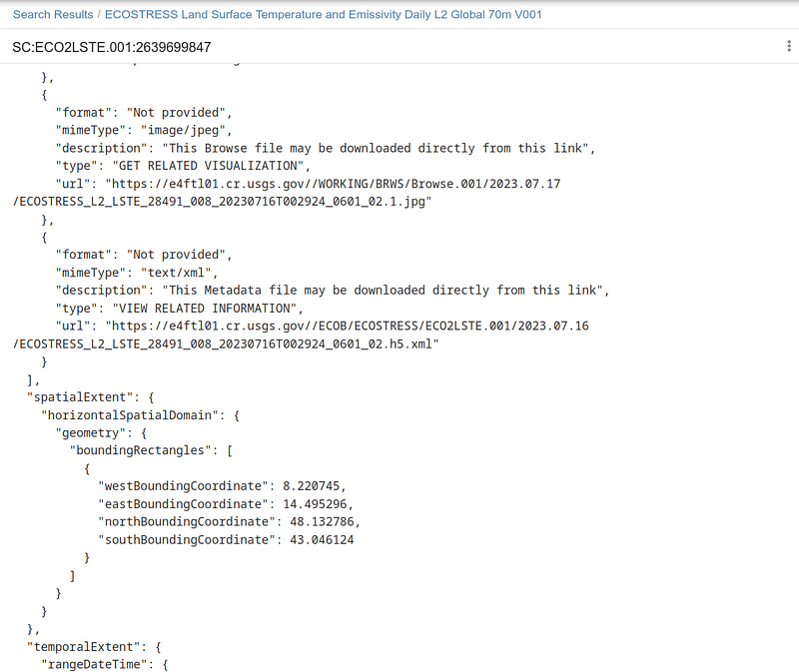Click the Browse file description line

point(326,148)
